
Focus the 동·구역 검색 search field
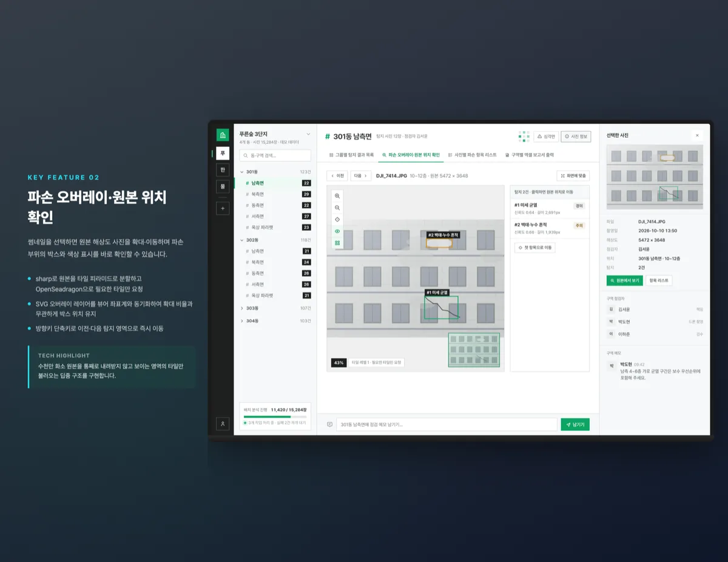click(275, 155)
